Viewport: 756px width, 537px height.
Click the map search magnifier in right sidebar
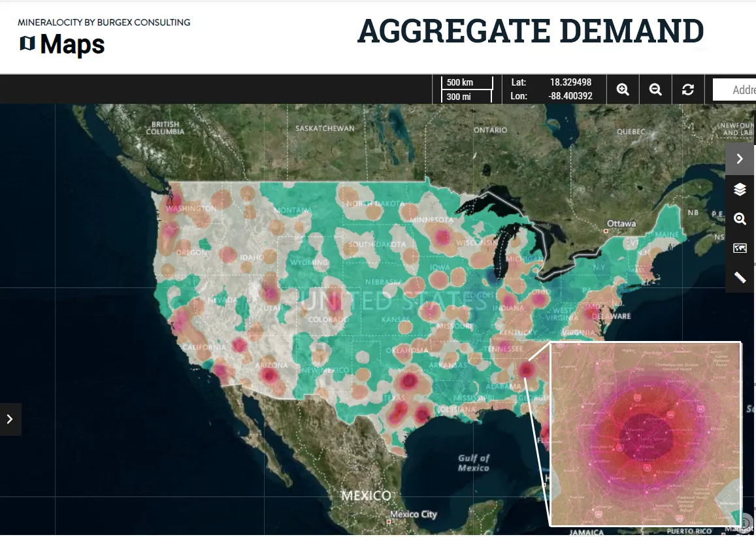click(x=740, y=219)
